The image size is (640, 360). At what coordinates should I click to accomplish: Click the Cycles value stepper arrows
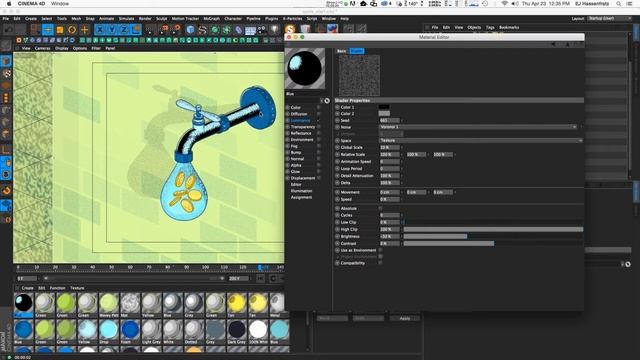click(402, 215)
